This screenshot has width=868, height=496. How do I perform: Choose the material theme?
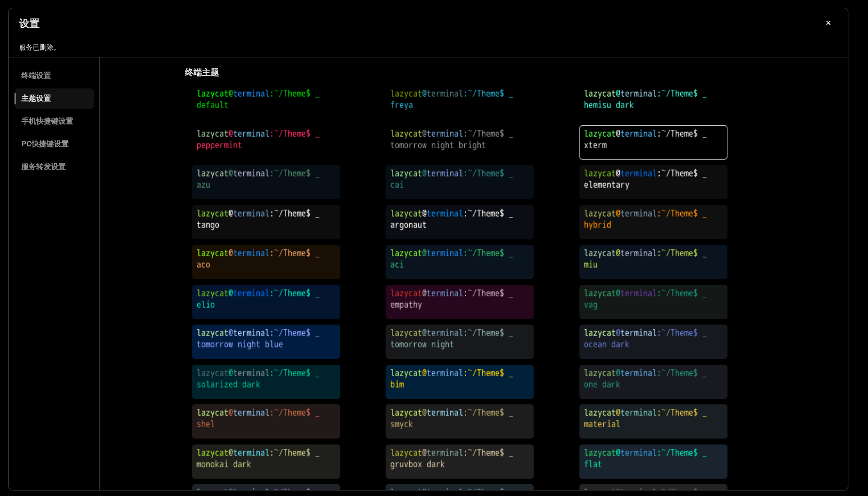tap(653, 421)
